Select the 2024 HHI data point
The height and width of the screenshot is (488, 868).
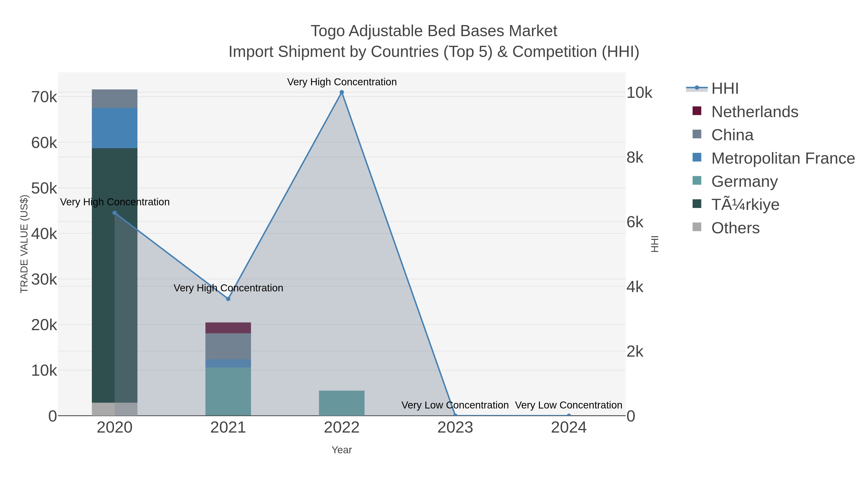(x=569, y=416)
